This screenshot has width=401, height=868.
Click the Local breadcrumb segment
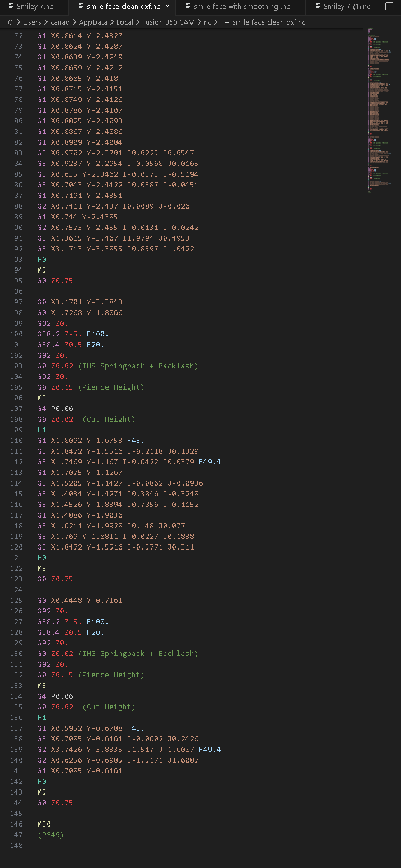click(125, 22)
